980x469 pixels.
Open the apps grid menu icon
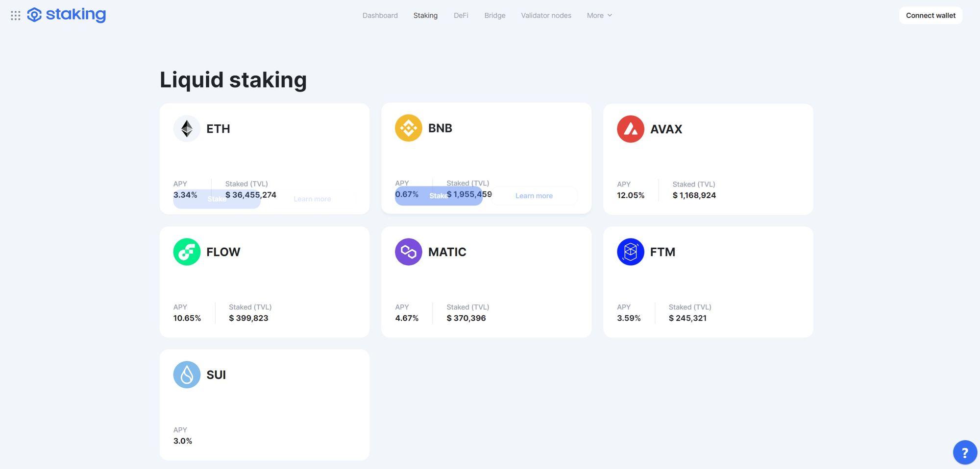click(x=16, y=16)
